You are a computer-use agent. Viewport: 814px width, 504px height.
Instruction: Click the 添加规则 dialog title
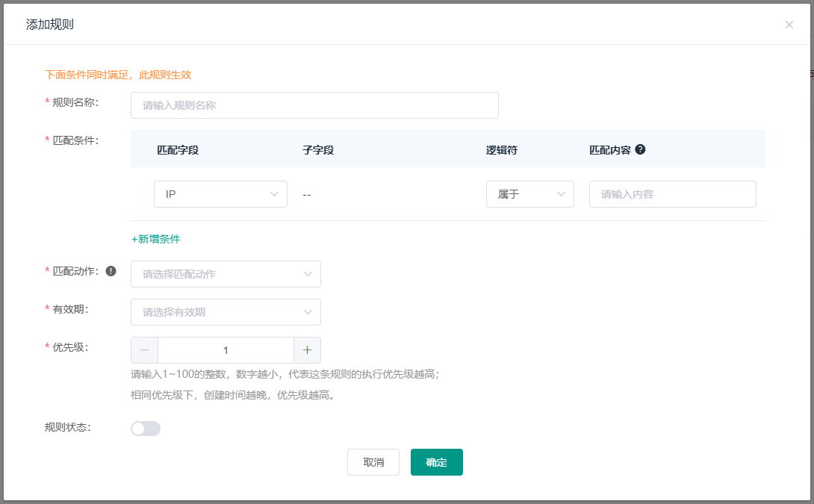point(50,25)
